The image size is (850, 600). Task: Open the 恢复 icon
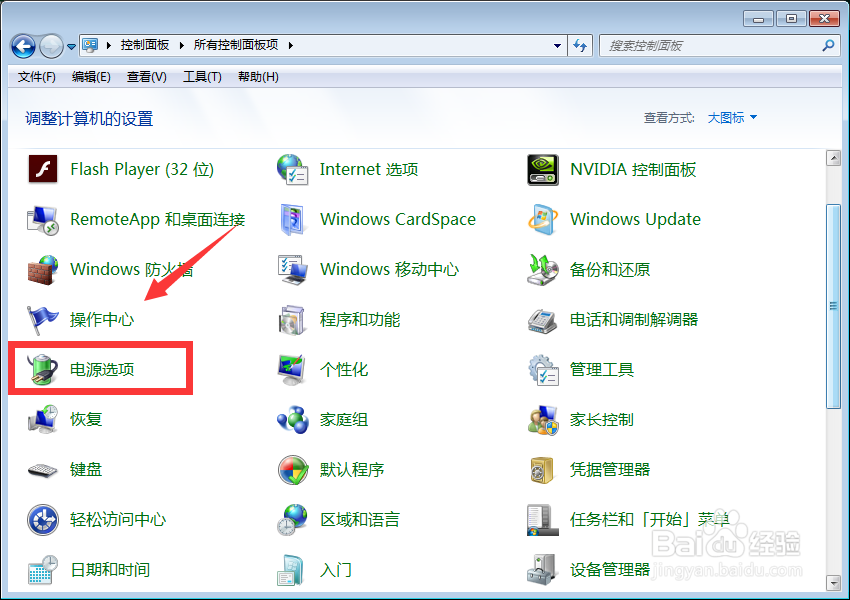(43, 419)
